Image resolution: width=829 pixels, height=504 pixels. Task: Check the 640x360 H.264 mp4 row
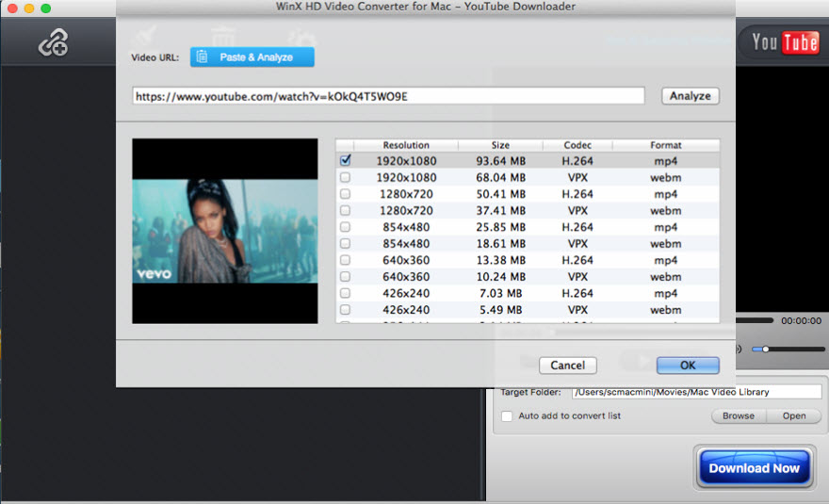(x=345, y=260)
